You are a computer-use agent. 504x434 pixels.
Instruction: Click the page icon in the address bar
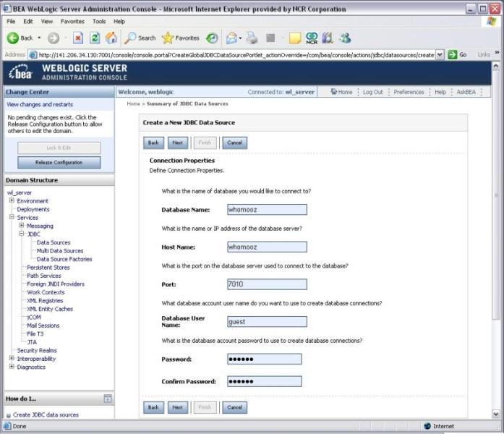33,55
